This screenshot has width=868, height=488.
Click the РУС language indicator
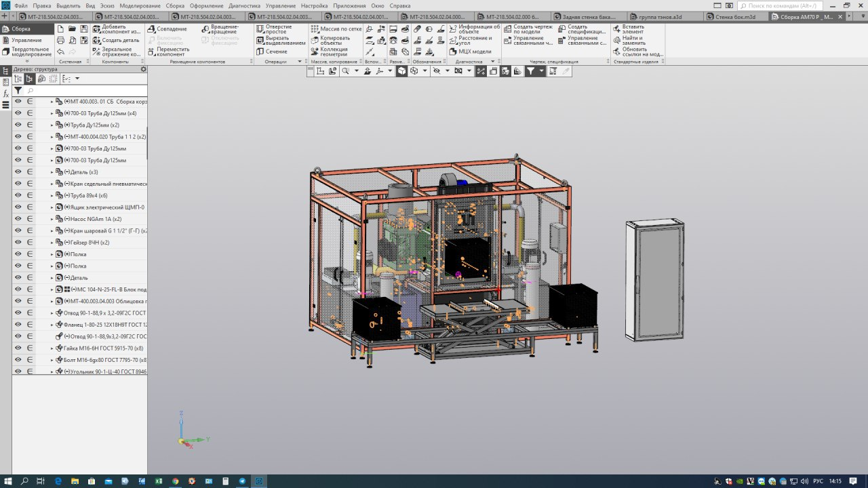(x=818, y=481)
